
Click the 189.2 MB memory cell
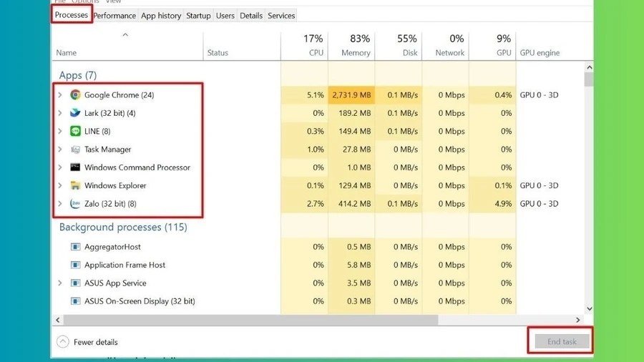pos(351,113)
